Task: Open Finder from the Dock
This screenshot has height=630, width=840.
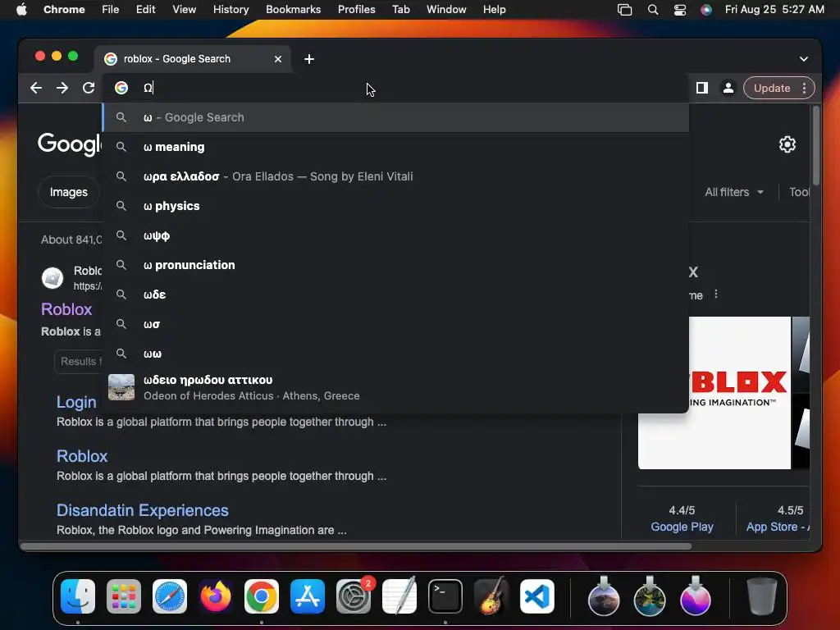Action: pyautogui.click(x=78, y=596)
